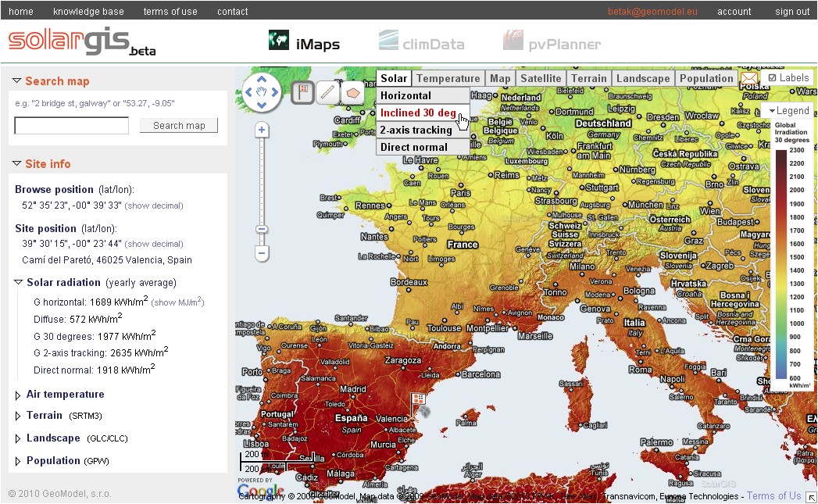This screenshot has width=818, height=504.
Task: Collapse the Site info section
Action: point(16,164)
